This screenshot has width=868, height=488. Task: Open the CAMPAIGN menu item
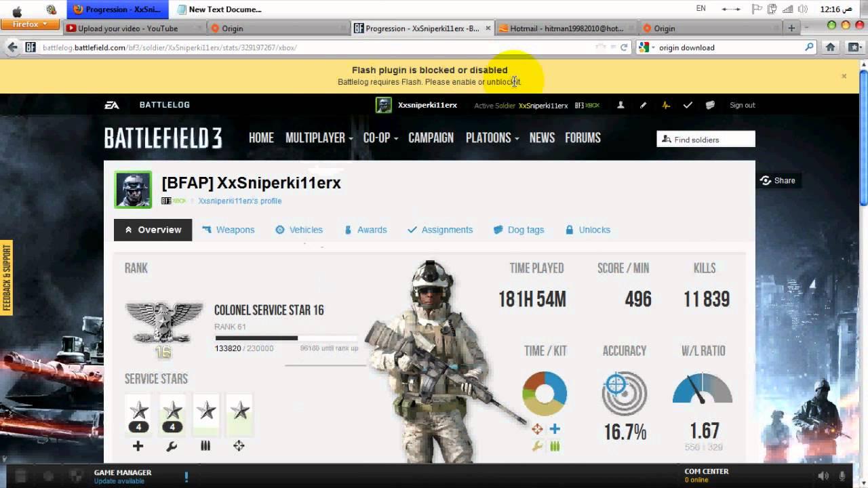click(x=431, y=138)
